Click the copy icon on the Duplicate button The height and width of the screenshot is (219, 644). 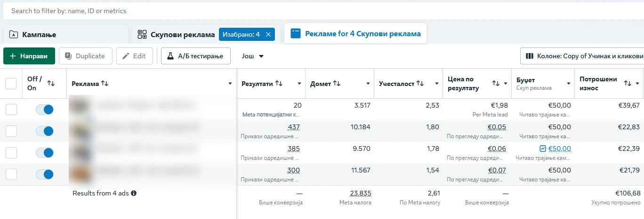tap(68, 56)
